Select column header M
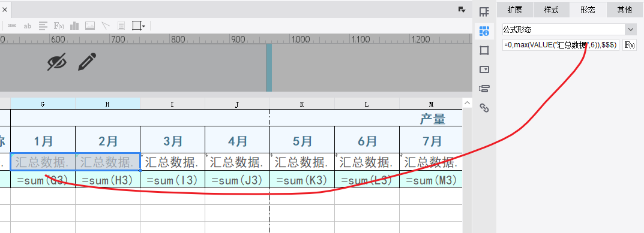The height and width of the screenshot is (233, 644). click(x=431, y=104)
